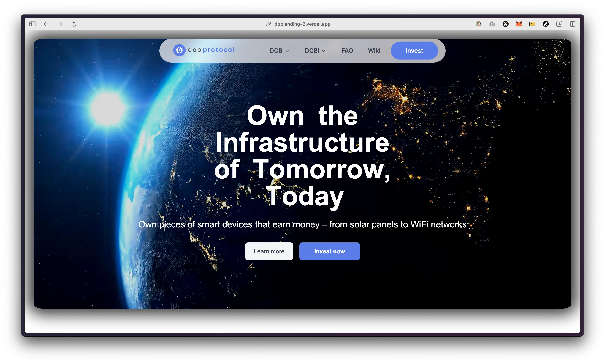Reload the page with refresh icon

(74, 24)
